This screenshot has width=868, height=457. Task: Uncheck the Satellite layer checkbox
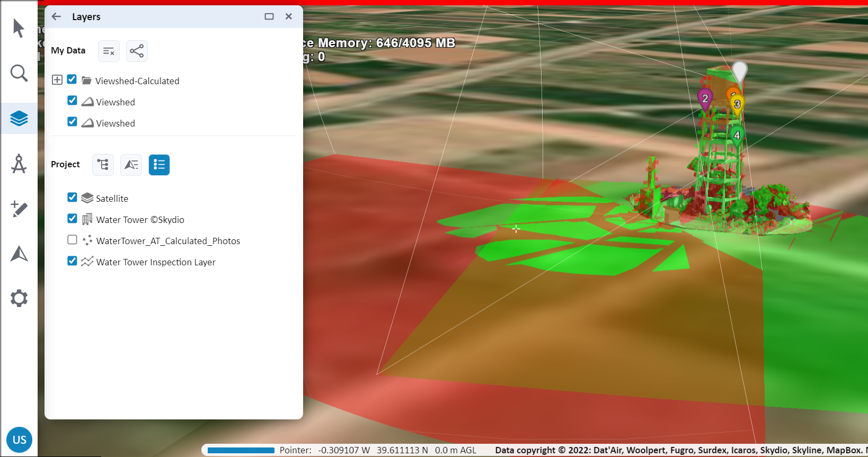pos(73,198)
